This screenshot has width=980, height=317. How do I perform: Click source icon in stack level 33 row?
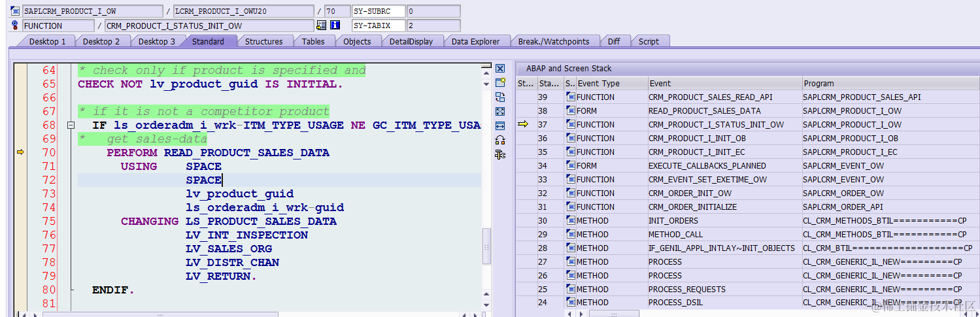pyautogui.click(x=571, y=180)
